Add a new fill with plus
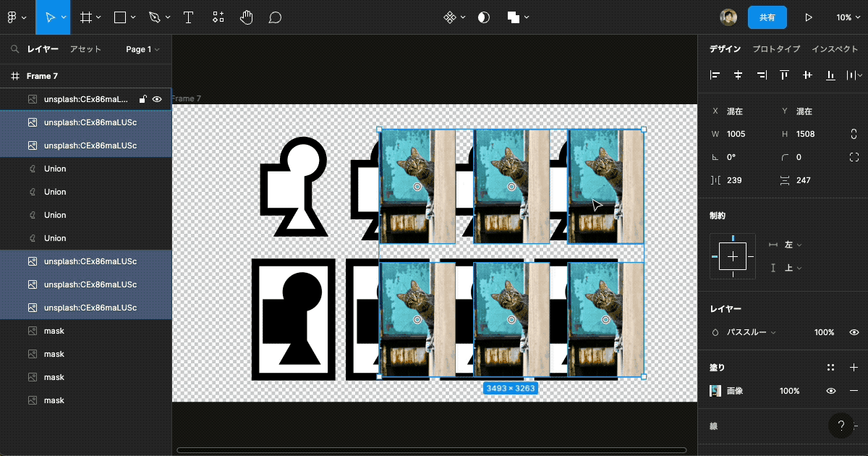 [854, 368]
